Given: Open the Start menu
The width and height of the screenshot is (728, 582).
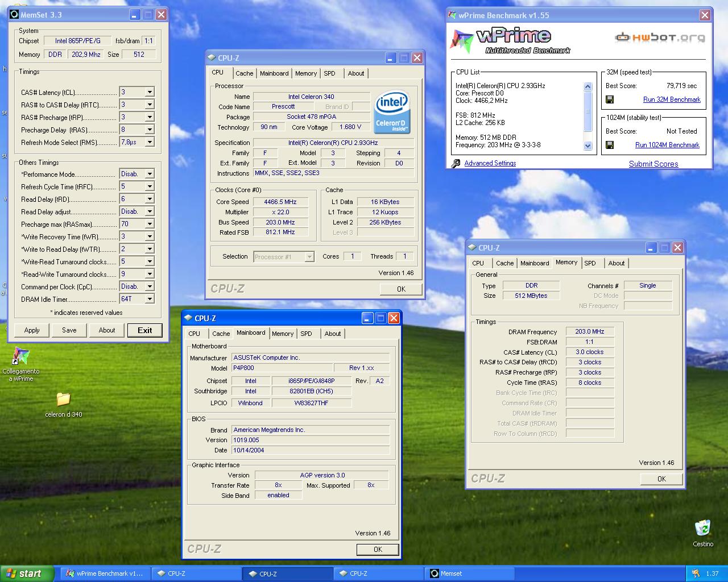Looking at the screenshot, I should pyautogui.click(x=27, y=573).
